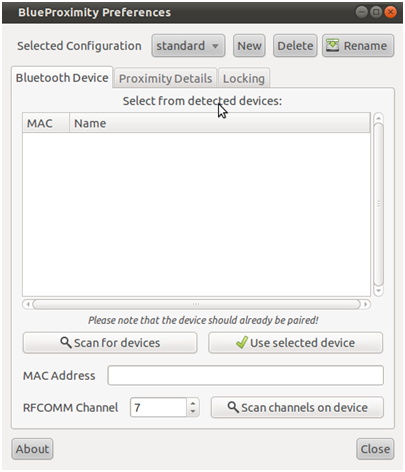Click inside the RFCOMM Channel number field
405x472 pixels.
158,407
